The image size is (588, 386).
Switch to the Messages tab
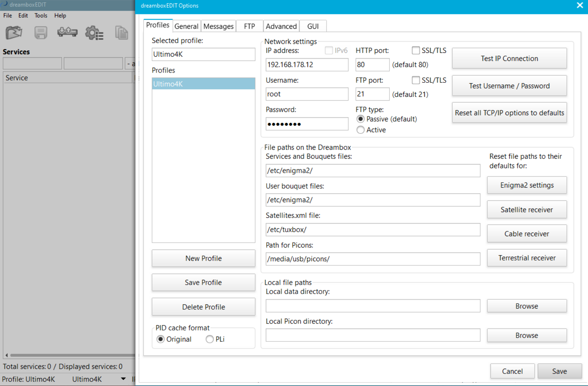pos(219,26)
